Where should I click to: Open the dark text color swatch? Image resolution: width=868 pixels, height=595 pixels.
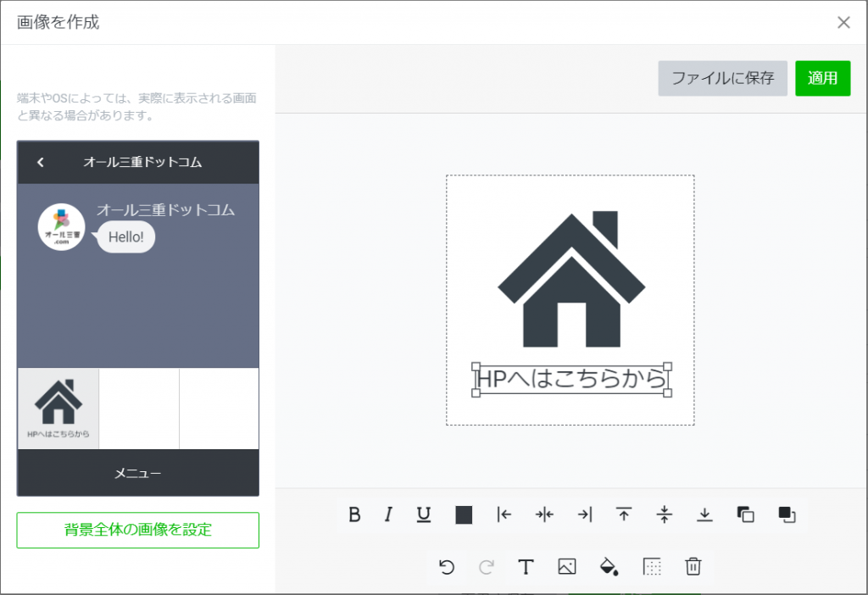coord(464,514)
